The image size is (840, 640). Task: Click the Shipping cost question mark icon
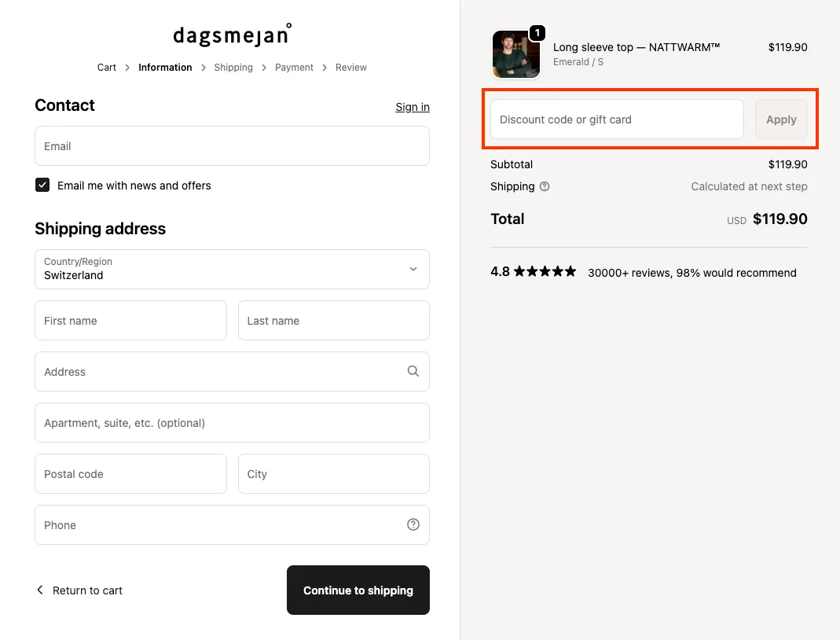pos(543,186)
